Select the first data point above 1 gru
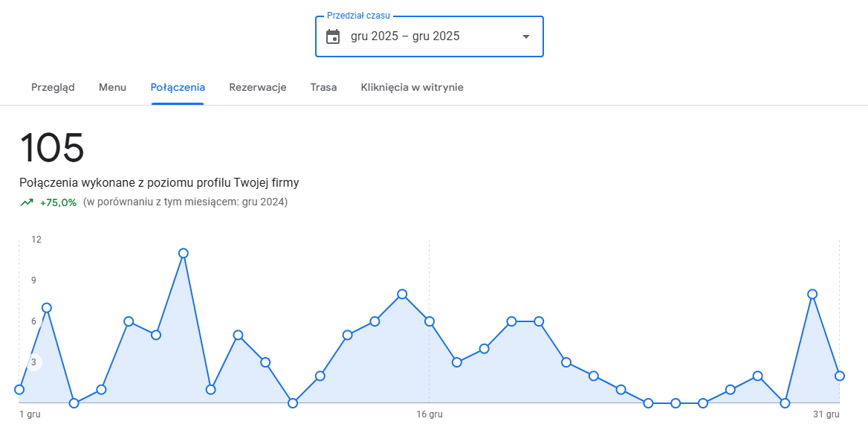The image size is (868, 433). [x=19, y=389]
